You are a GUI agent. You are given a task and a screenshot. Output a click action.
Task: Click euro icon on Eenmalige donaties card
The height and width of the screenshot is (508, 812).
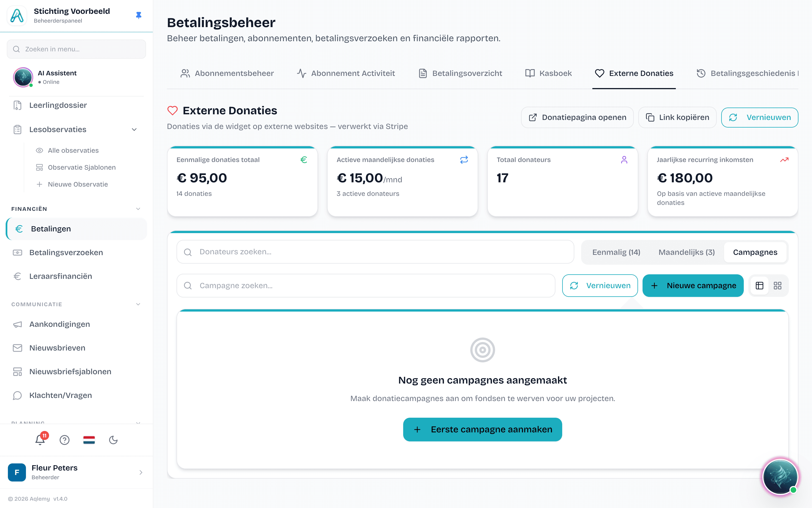click(x=304, y=160)
